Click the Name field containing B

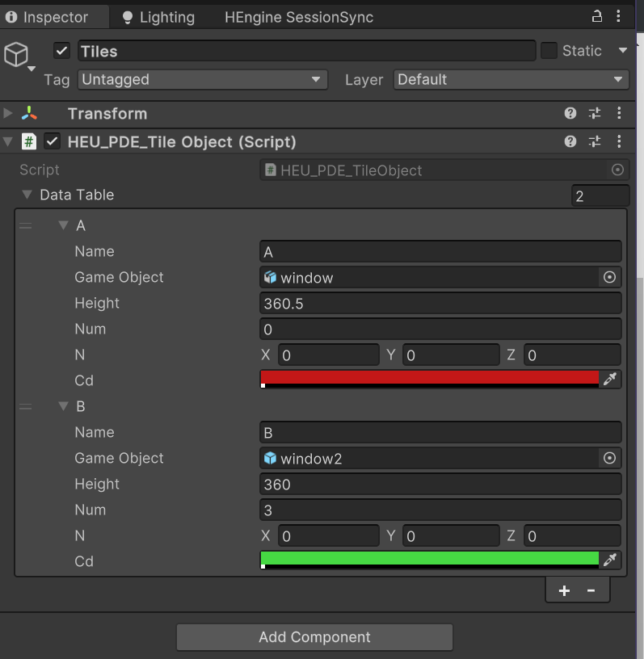[440, 432]
